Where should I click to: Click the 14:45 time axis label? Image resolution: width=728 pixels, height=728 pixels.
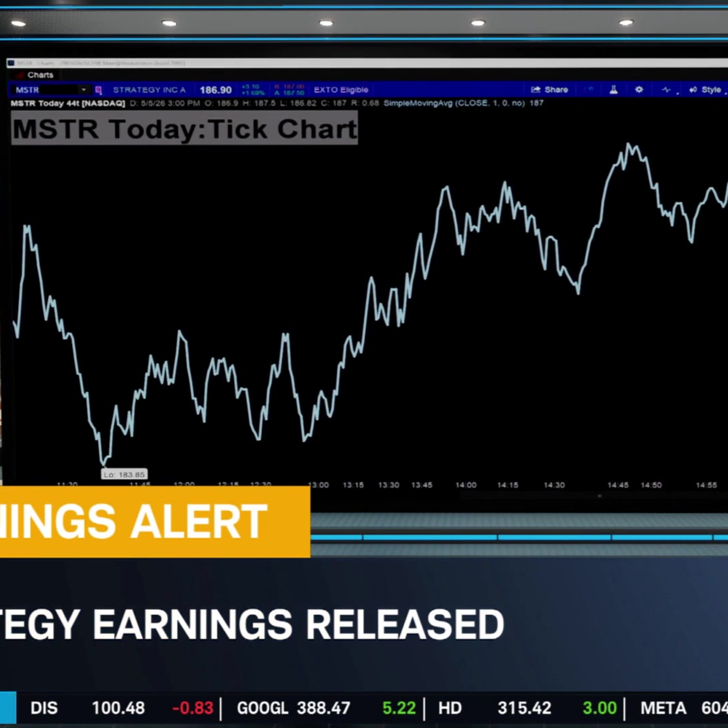tap(618, 485)
